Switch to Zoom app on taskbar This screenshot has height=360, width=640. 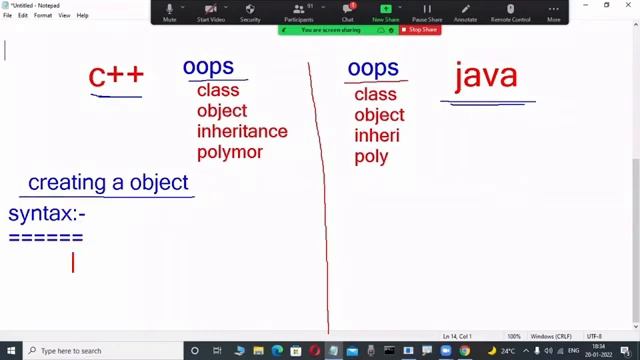(x=446, y=351)
